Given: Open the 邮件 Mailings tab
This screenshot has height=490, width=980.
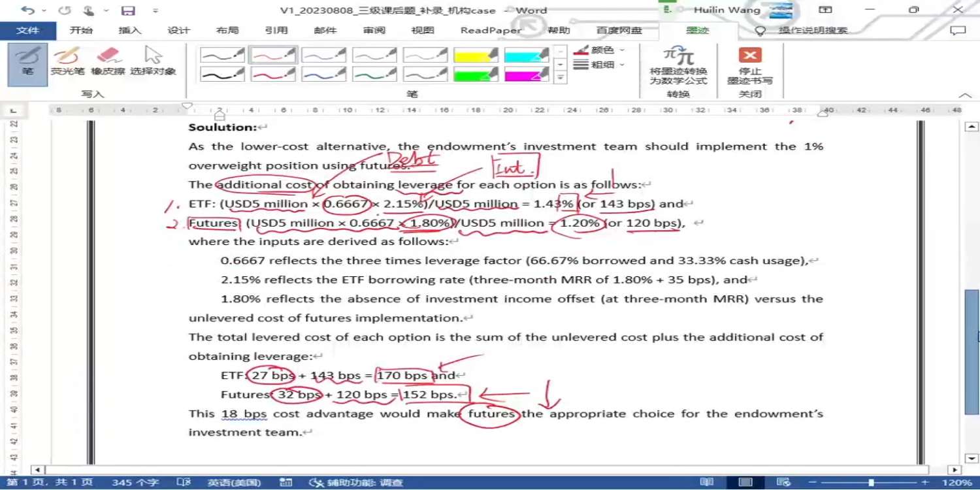Looking at the screenshot, I should click(x=325, y=31).
